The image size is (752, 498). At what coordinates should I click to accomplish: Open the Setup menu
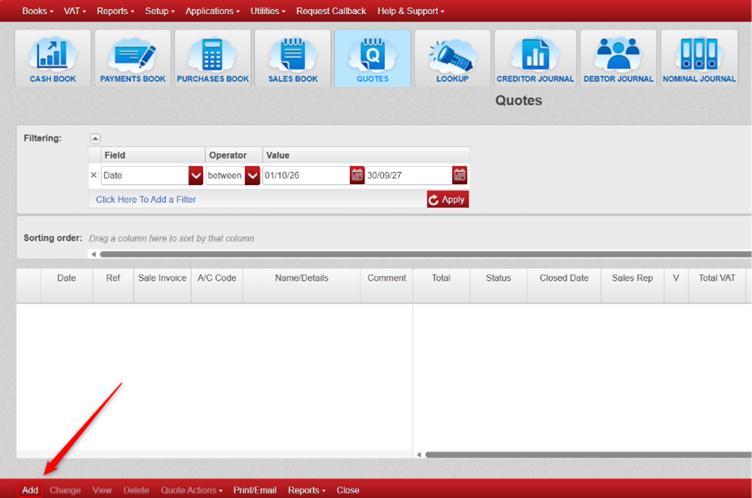point(160,11)
